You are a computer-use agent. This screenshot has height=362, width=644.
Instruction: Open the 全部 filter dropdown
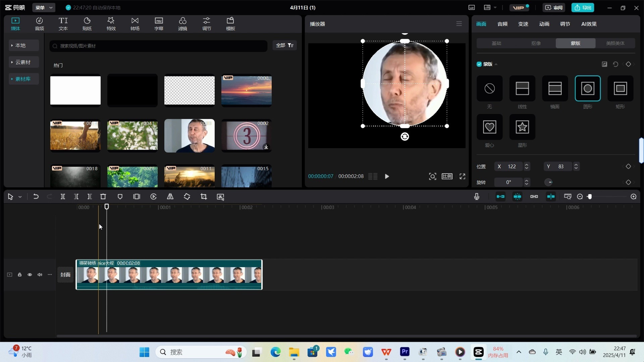[x=284, y=45]
